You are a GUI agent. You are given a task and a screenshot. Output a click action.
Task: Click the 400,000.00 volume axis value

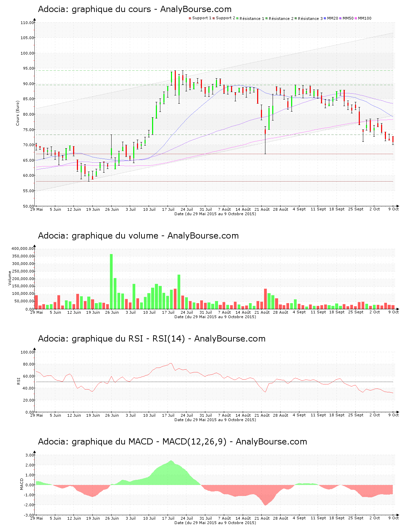pyautogui.click(x=23, y=248)
